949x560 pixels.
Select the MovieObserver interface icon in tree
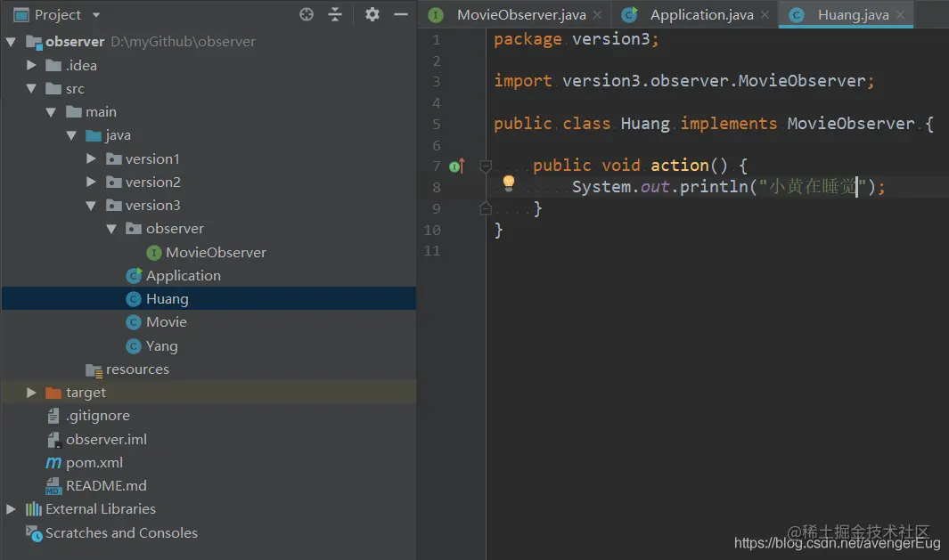(x=154, y=252)
